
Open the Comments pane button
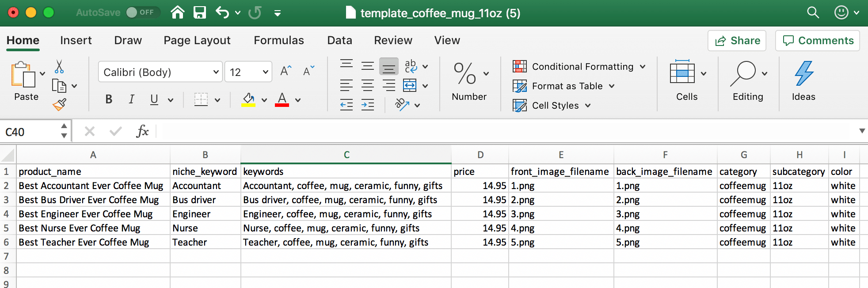[818, 41]
